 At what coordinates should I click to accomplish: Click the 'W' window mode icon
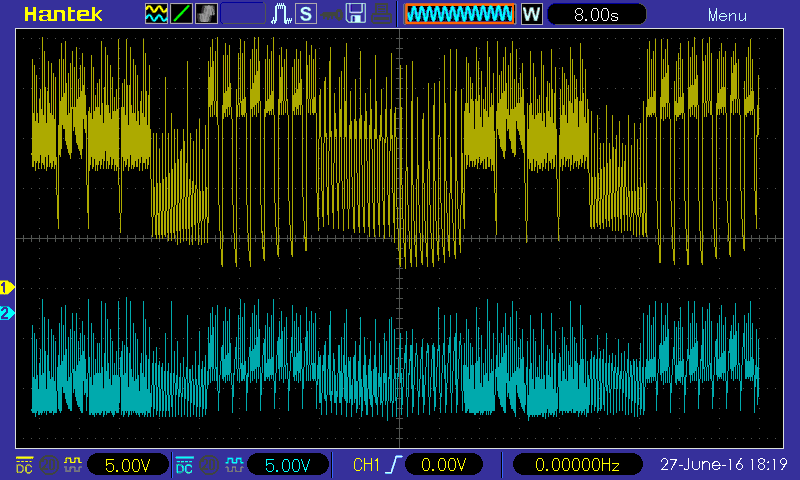531,14
